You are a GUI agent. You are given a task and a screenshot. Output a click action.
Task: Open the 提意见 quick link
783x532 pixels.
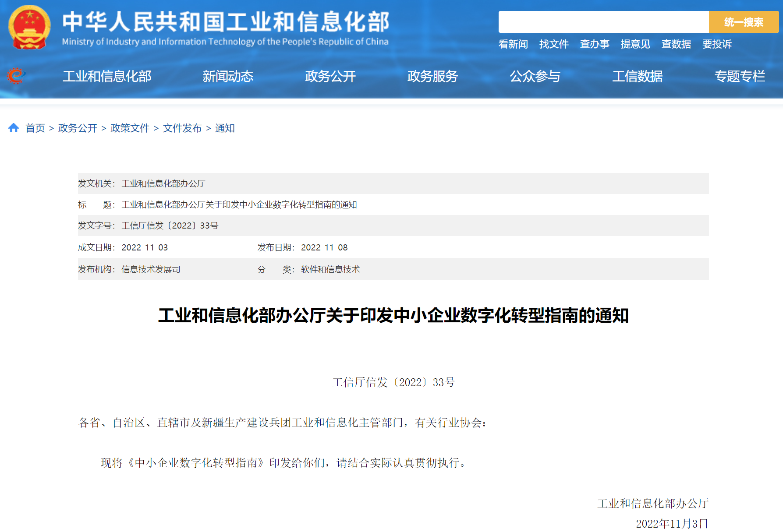pos(635,44)
